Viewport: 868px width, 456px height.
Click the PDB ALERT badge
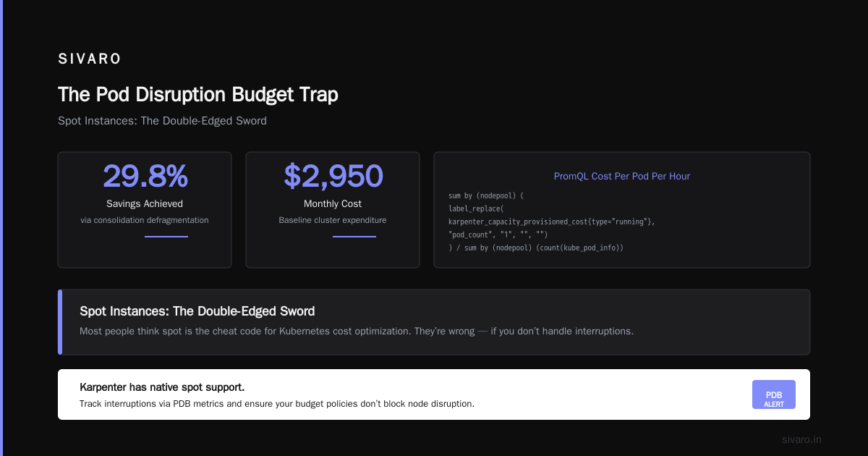[774, 394]
